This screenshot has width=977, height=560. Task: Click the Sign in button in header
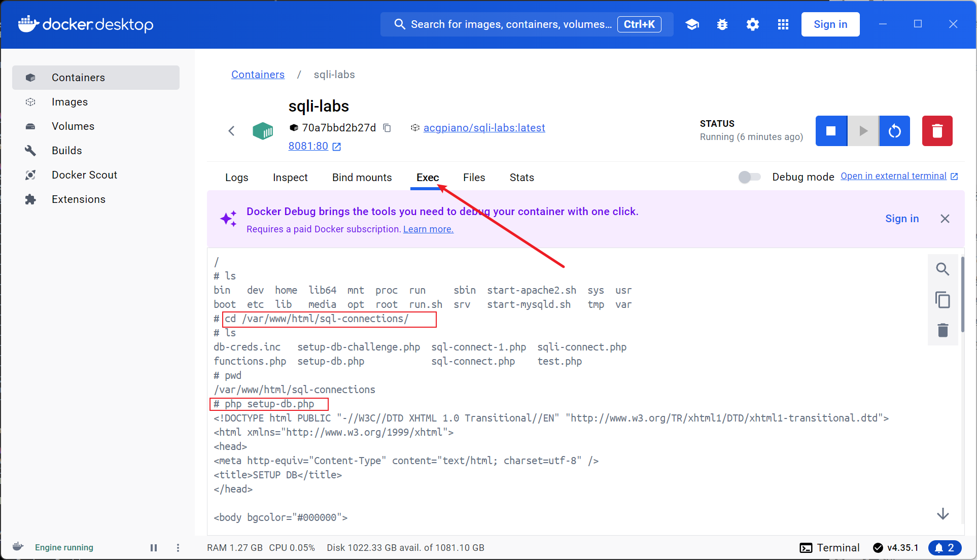(x=830, y=24)
